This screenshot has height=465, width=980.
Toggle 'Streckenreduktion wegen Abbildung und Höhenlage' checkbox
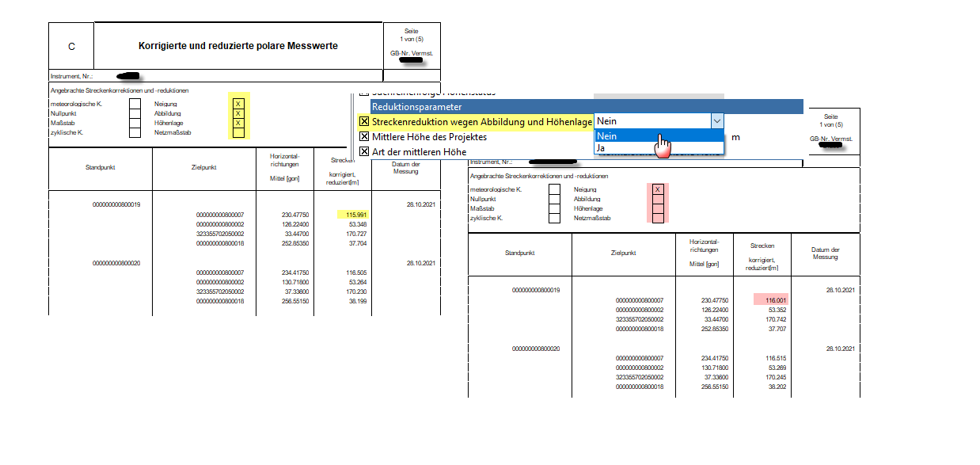[364, 122]
